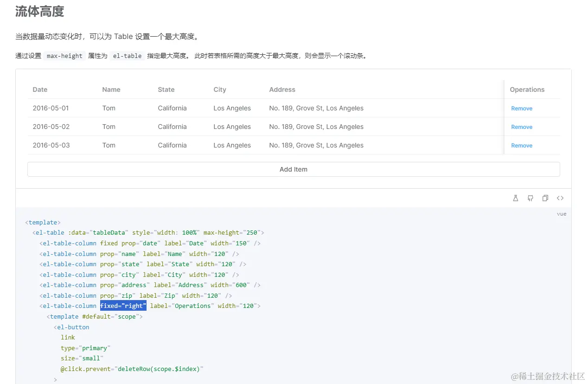Click the City column header

point(220,90)
